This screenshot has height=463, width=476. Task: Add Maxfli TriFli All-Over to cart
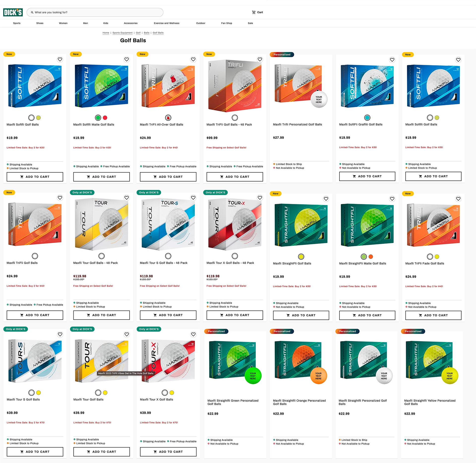pyautogui.click(x=168, y=177)
